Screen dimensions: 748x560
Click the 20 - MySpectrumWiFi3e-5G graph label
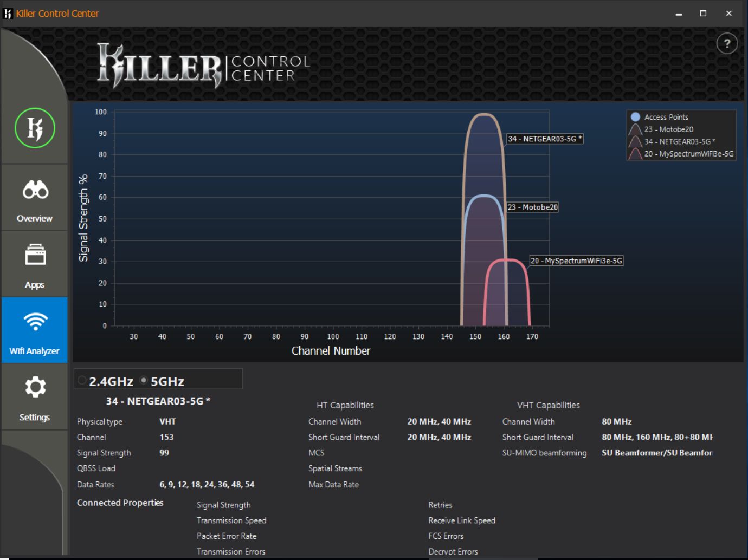click(576, 261)
